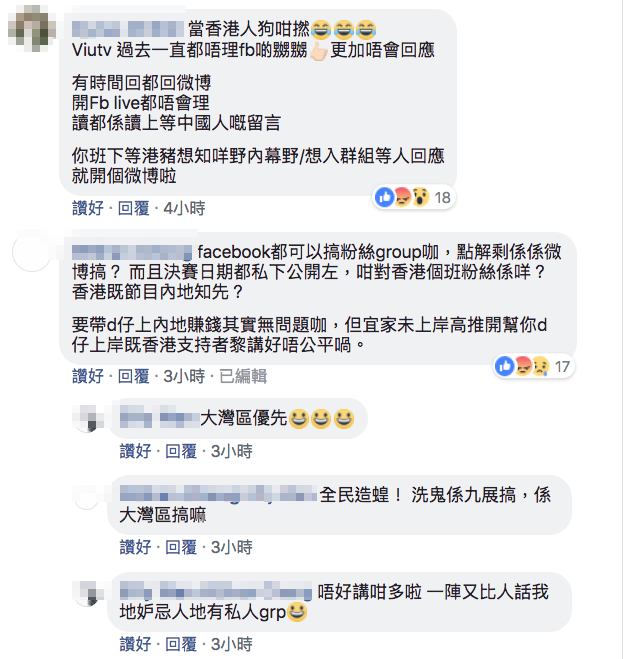Open the 已編輯 edit history link

click(243, 376)
